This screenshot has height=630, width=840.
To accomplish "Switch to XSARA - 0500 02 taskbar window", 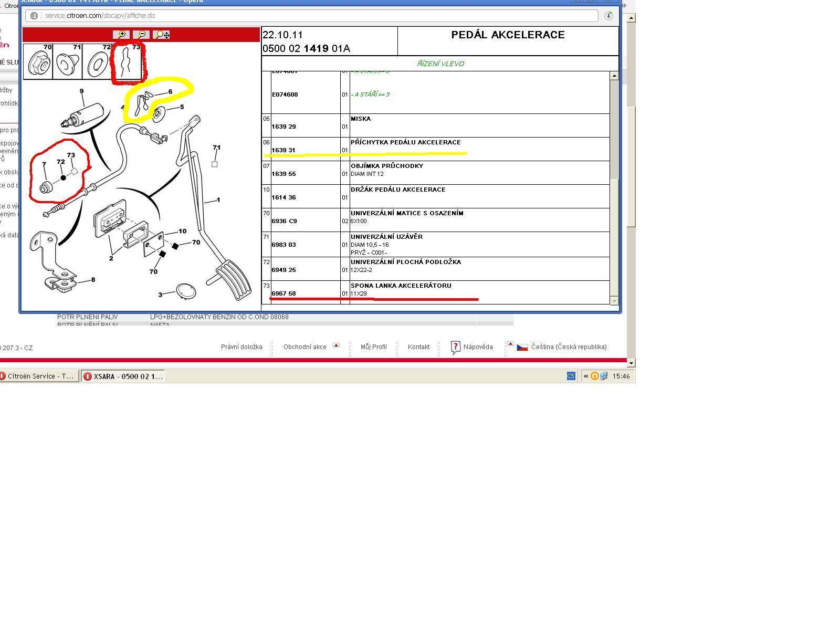I will [x=123, y=376].
